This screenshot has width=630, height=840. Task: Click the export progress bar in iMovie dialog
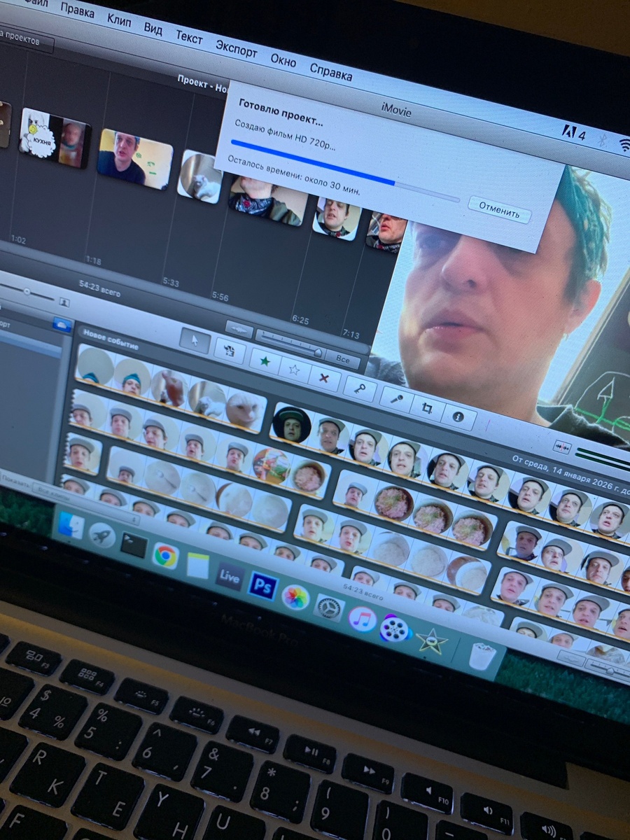click(345, 171)
